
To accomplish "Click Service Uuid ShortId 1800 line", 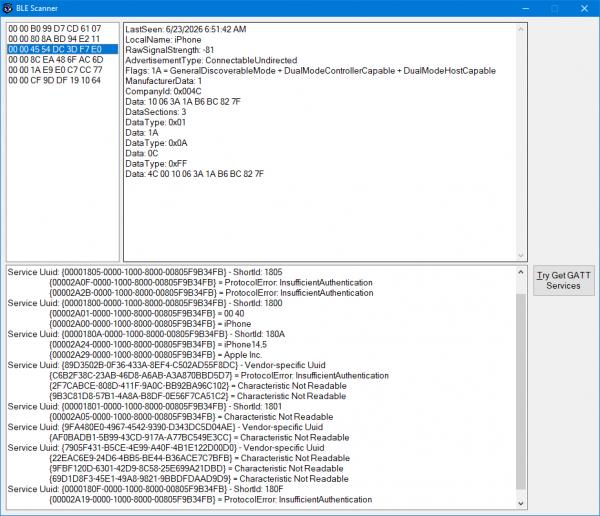I will [x=145, y=303].
